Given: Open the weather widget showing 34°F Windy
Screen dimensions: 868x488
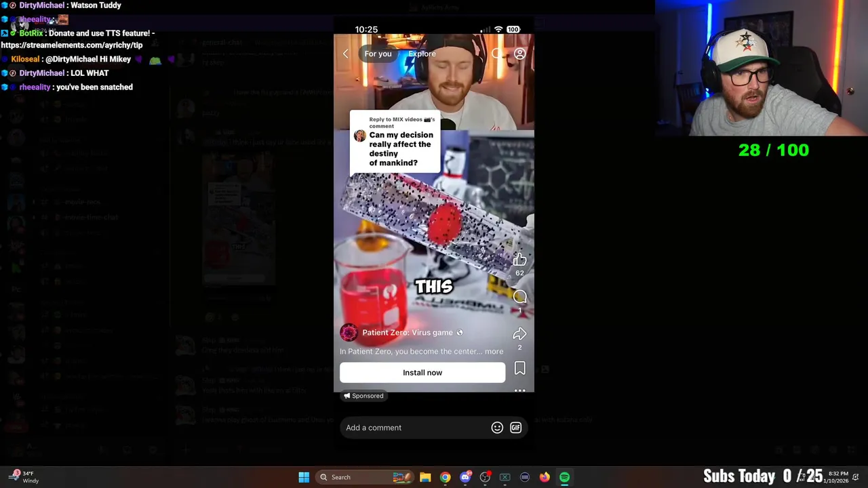Looking at the screenshot, I should [x=24, y=477].
